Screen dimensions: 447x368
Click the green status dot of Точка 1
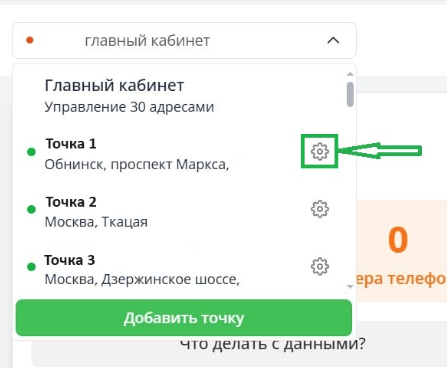[x=31, y=152]
